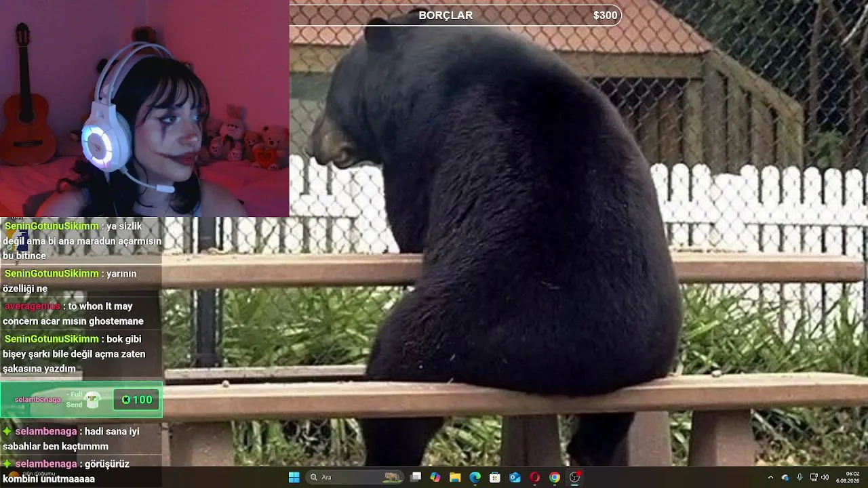Open Google Chrome from the taskbar
868x488 pixels.
[x=555, y=477]
